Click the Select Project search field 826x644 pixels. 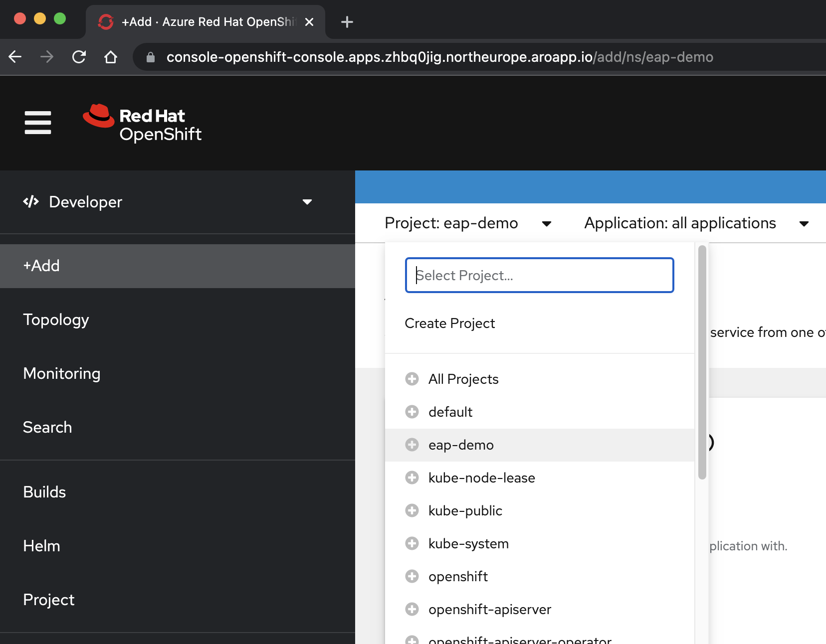pyautogui.click(x=539, y=275)
